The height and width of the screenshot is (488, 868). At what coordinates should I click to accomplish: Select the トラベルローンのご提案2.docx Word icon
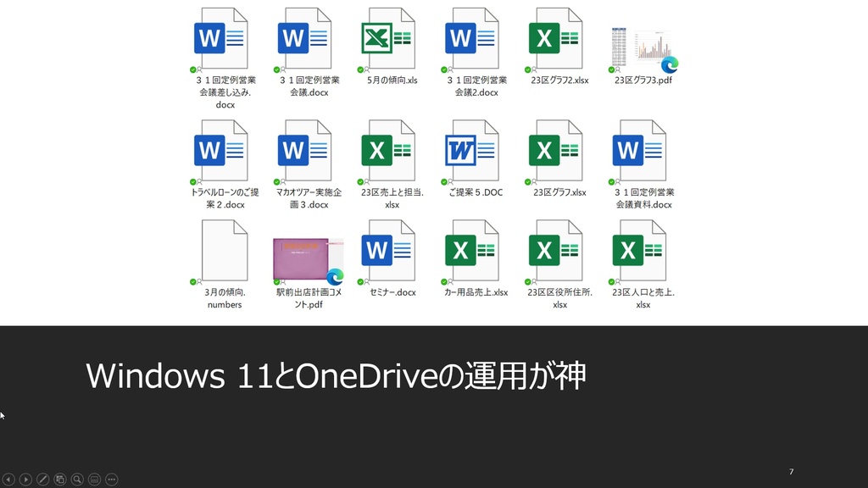click(x=221, y=151)
